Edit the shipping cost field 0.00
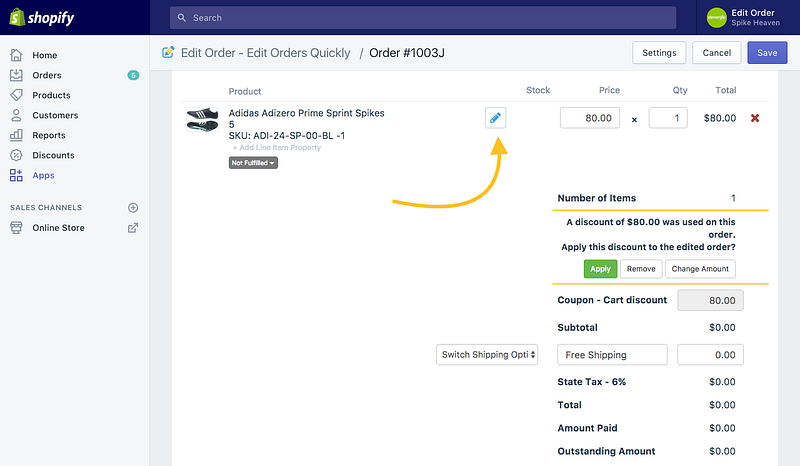Viewport: 800px width, 466px height. pyautogui.click(x=710, y=355)
